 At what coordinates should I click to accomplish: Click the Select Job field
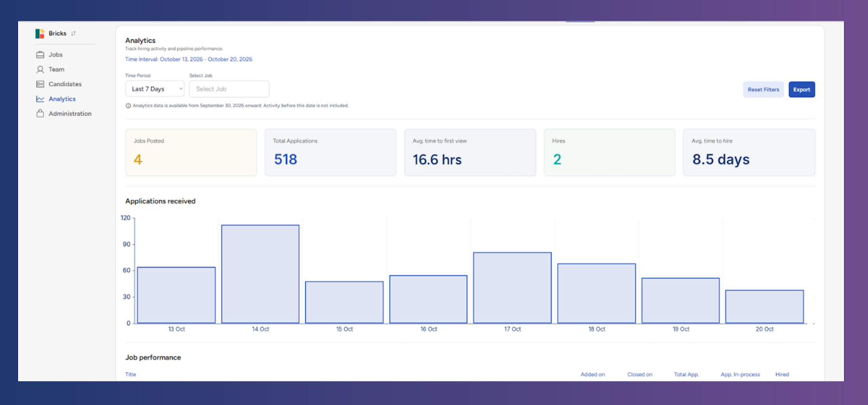[x=229, y=89]
